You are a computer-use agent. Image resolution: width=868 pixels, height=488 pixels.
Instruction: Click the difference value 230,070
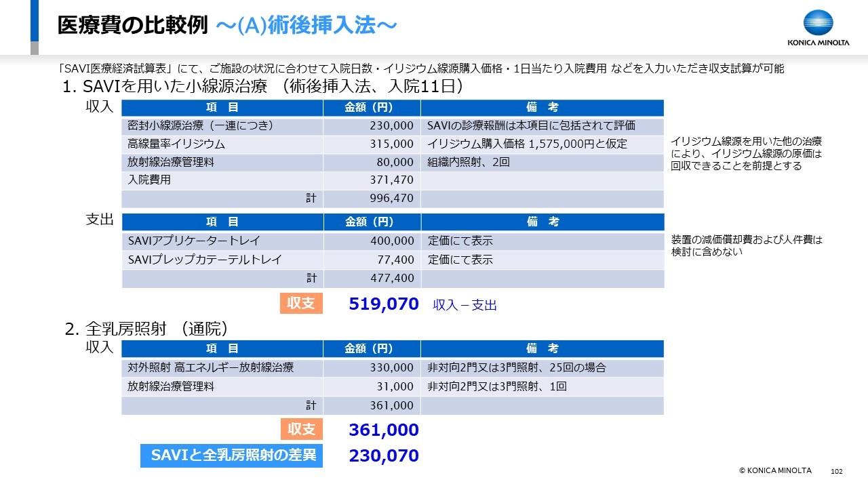tap(384, 456)
